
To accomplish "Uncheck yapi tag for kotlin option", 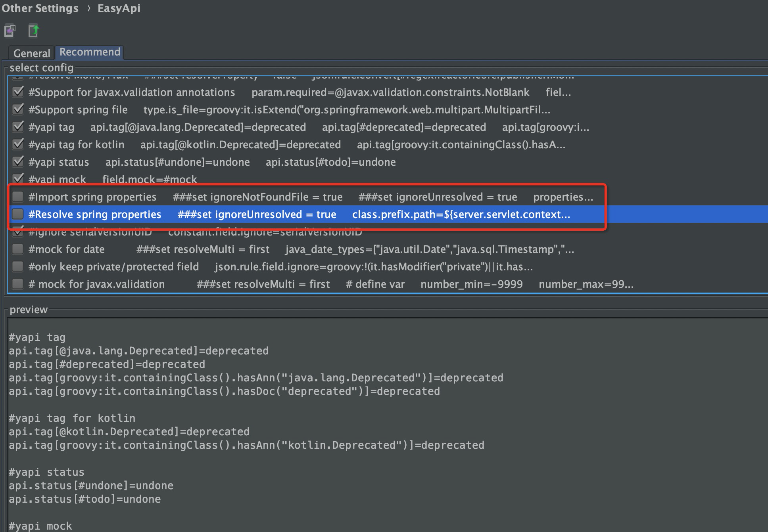I will [18, 144].
